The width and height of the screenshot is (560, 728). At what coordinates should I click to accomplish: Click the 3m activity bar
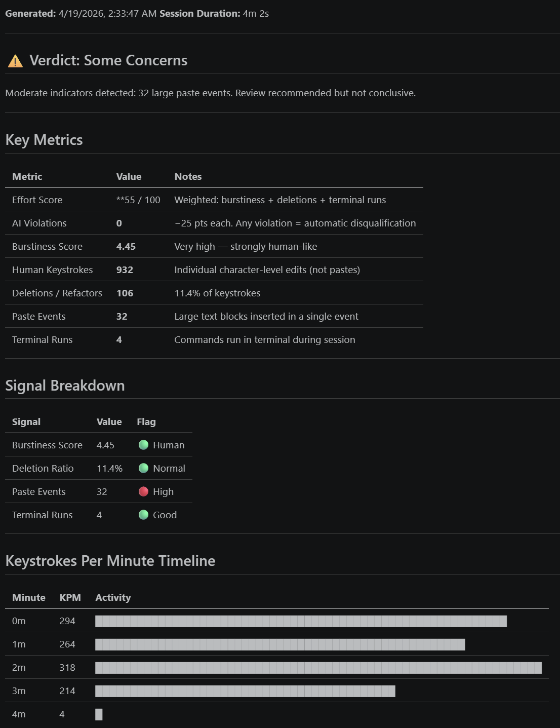coord(245,691)
